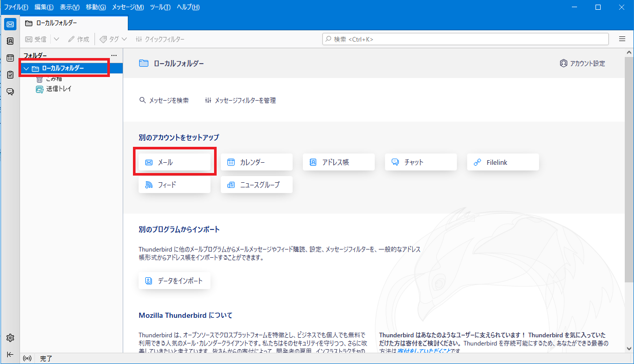Screen dimensions: 634x364
Task: Set up a カレンダー account
Action: point(257,162)
